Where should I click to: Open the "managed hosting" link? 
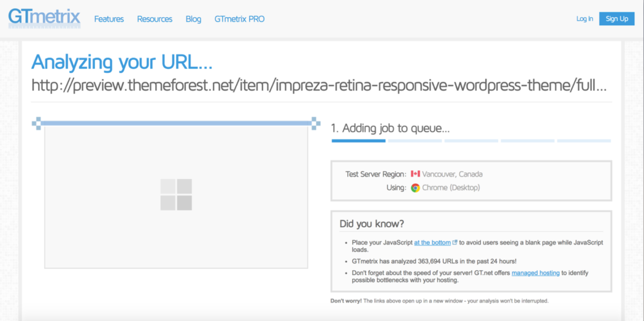coord(535,273)
